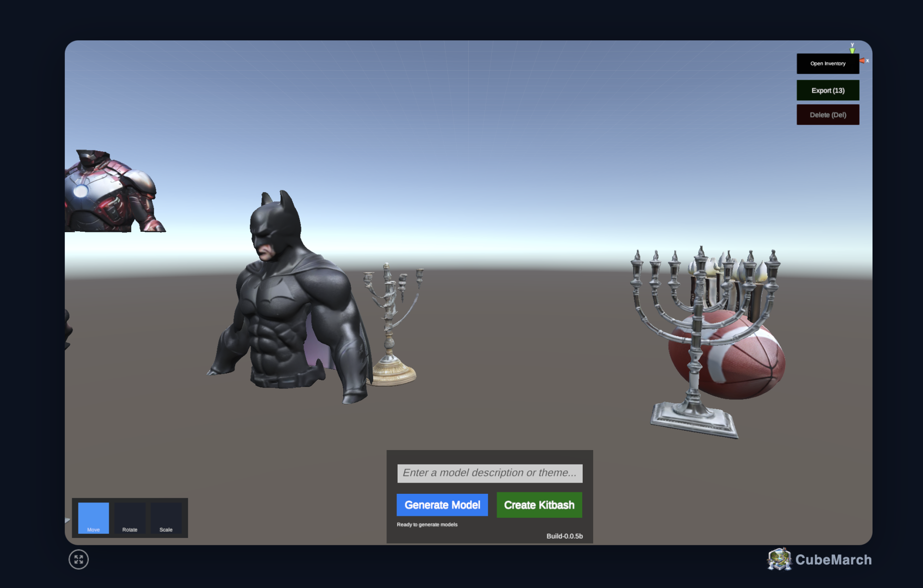Click the CubeMarch brand text

833,560
